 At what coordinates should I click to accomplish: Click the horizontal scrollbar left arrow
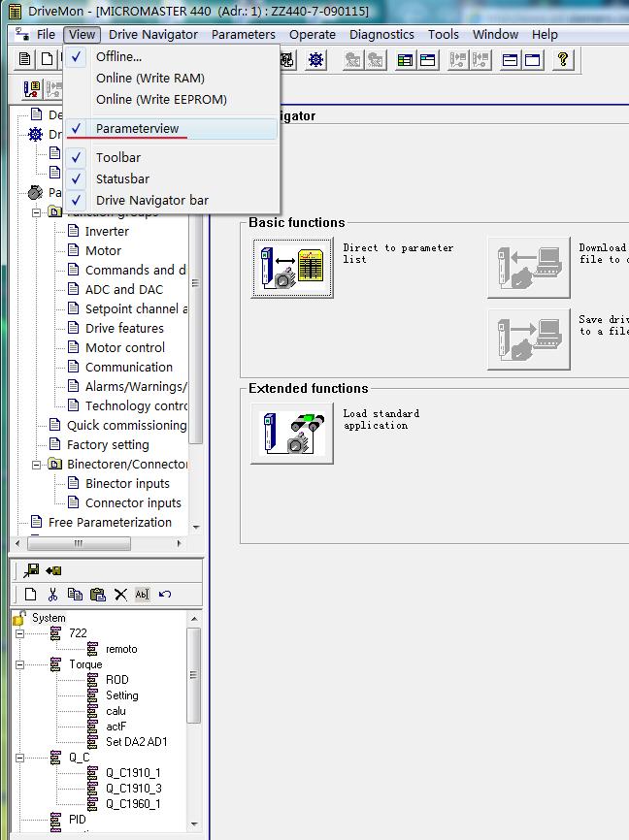click(x=17, y=543)
